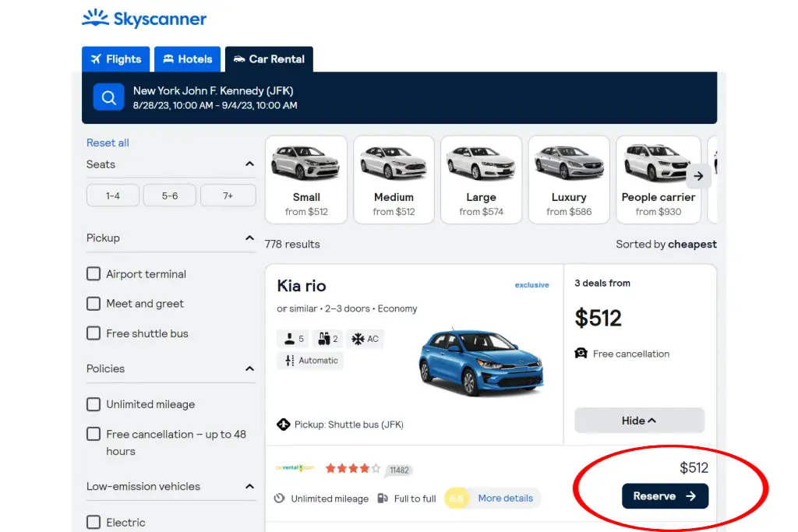Choose the People carrier category card
798x532 pixels.
tap(659, 179)
